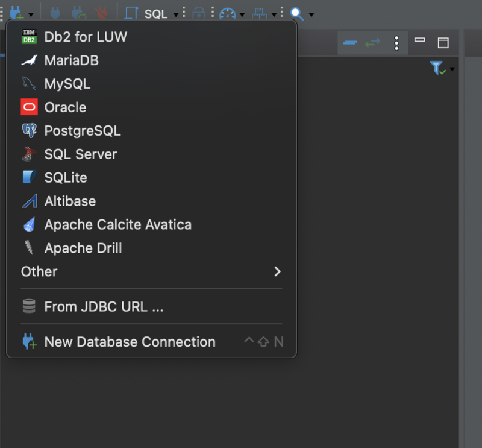This screenshot has height=448, width=482.
Task: Expand the filter funnel dropdown arrow
Action: click(x=452, y=69)
